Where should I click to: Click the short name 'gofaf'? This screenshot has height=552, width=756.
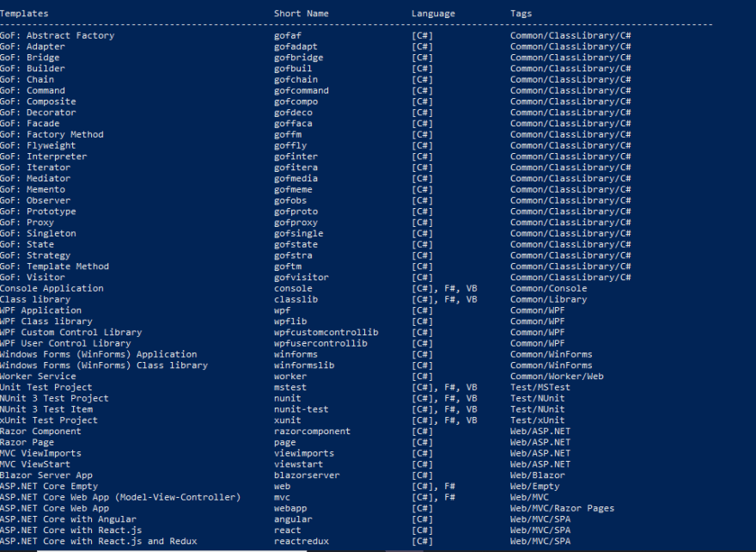(x=288, y=36)
